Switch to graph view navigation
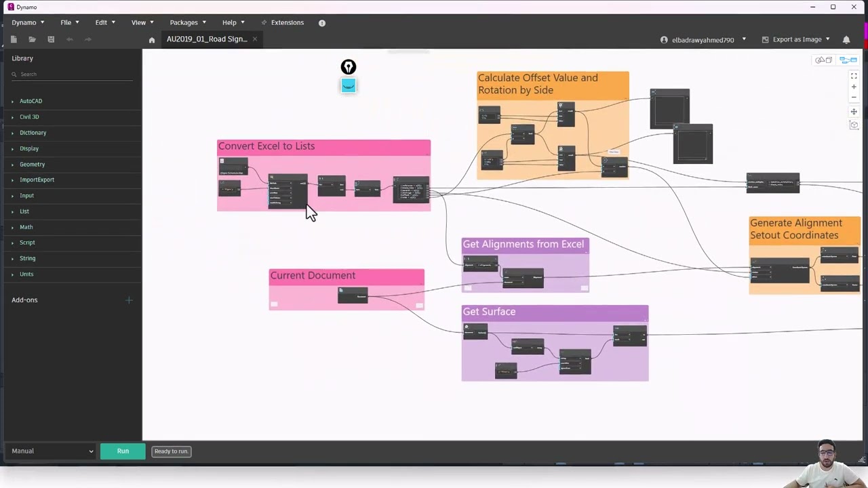 pyautogui.click(x=848, y=60)
